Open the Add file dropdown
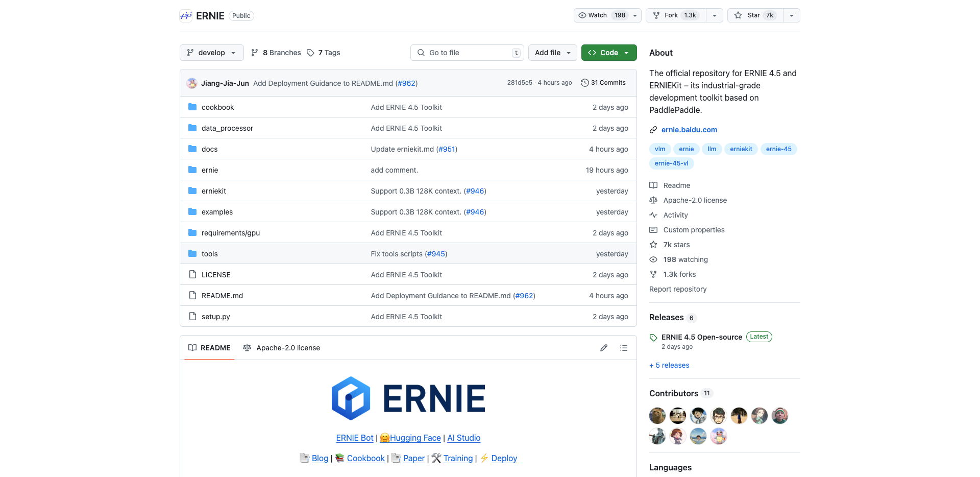The image size is (980, 477). (553, 53)
